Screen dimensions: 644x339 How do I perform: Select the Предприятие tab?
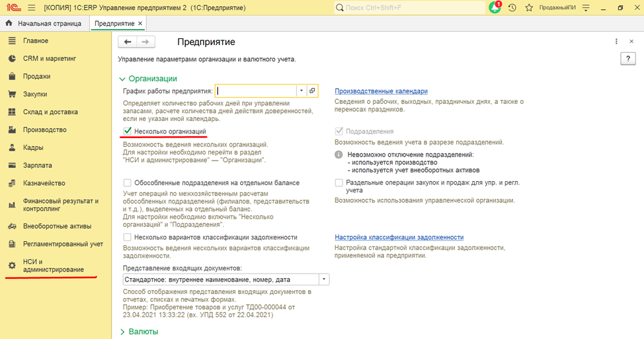[x=114, y=23]
